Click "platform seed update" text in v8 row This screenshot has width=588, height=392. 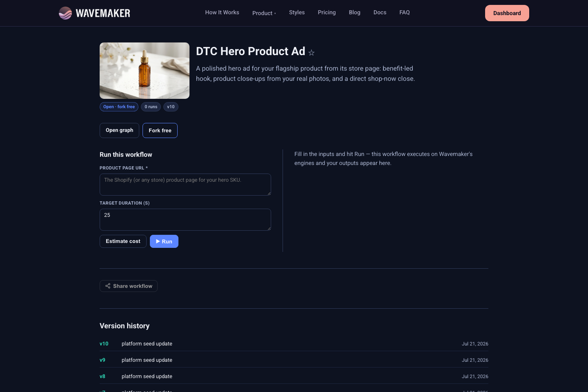pyautogui.click(x=147, y=376)
